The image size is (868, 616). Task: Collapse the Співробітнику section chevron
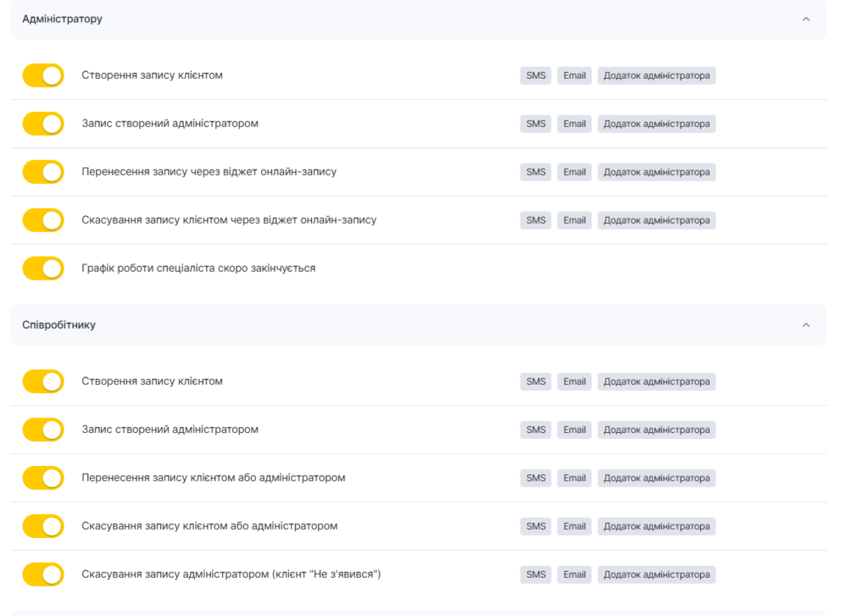(805, 325)
